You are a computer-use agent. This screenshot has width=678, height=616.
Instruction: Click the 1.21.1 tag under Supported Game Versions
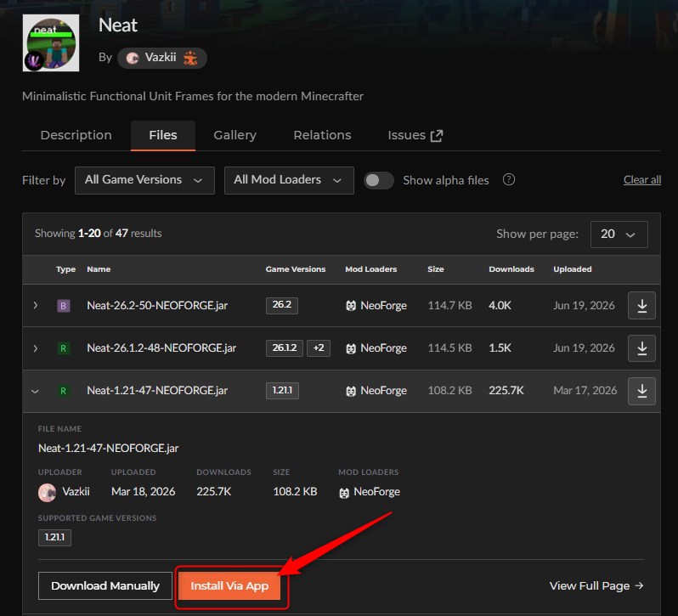tap(54, 537)
